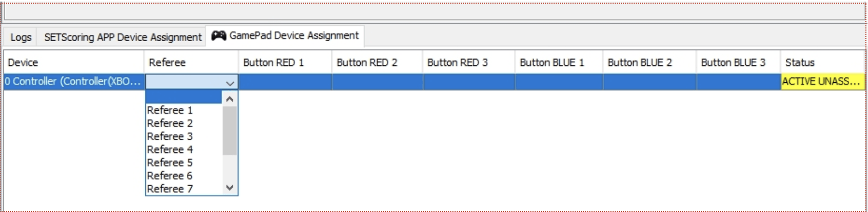
Task: Click scroll up arrow in Referee list
Action: point(230,99)
